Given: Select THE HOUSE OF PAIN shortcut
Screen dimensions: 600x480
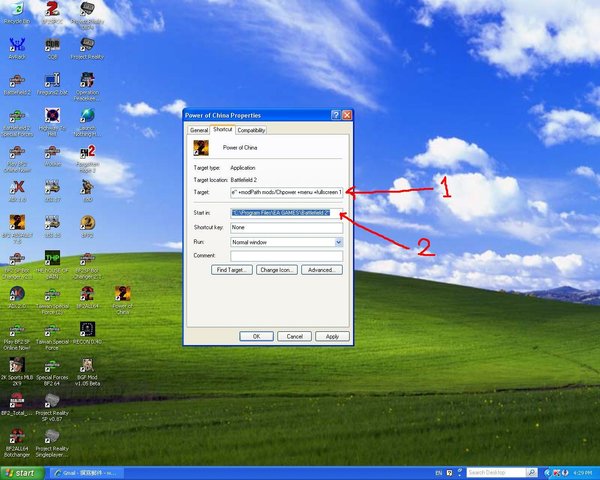Looking at the screenshot, I should click(x=52, y=264).
